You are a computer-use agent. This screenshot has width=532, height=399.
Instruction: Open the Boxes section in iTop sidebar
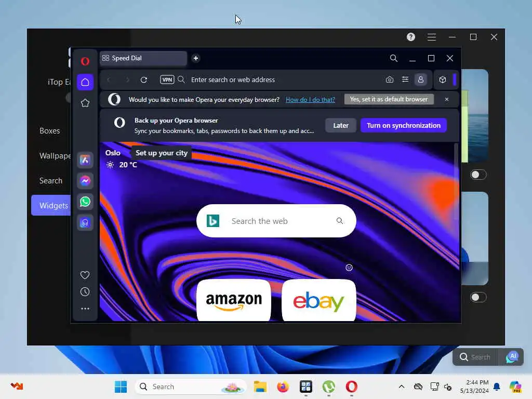tap(49, 131)
